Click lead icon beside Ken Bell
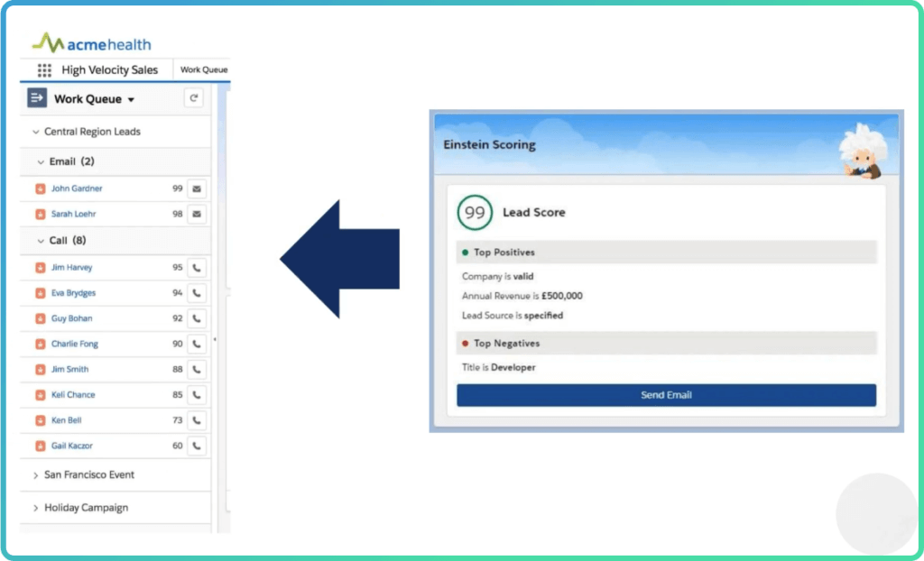 click(40, 420)
